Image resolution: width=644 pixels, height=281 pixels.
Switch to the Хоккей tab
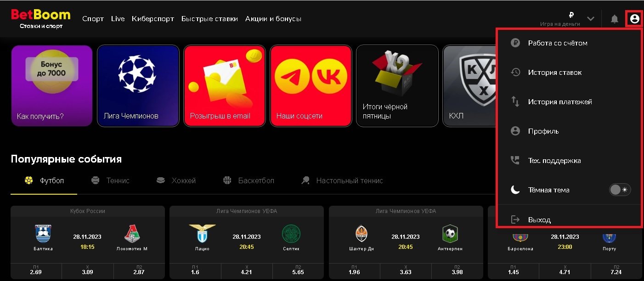pyautogui.click(x=176, y=180)
